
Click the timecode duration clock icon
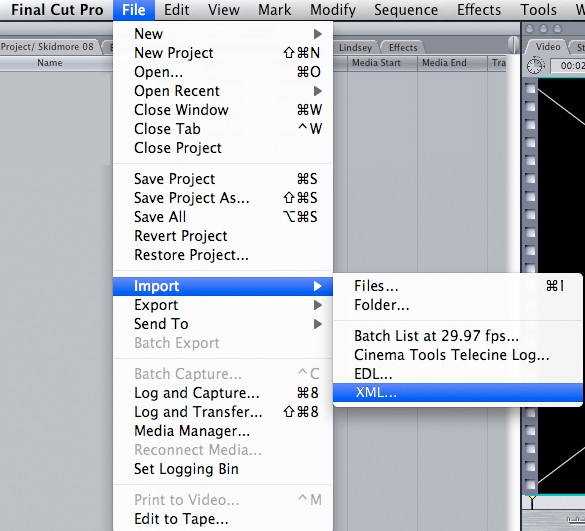click(x=535, y=66)
